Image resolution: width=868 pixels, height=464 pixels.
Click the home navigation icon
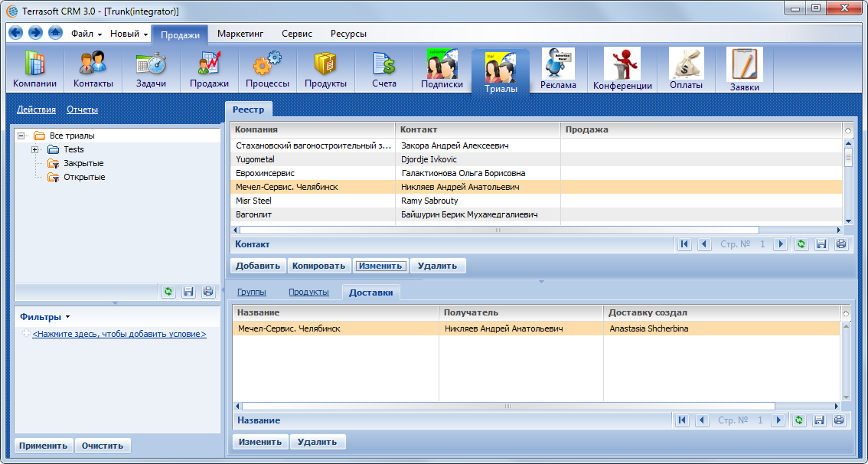tap(55, 33)
